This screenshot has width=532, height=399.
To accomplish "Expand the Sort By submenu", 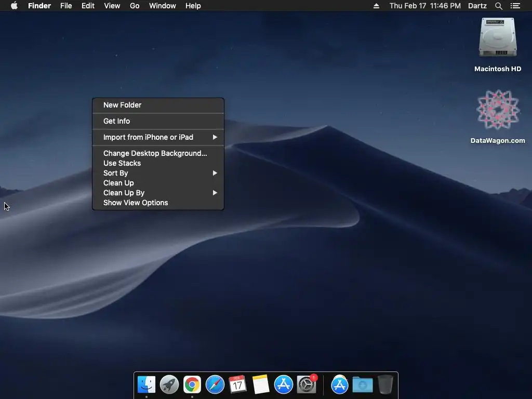I will pyautogui.click(x=158, y=173).
